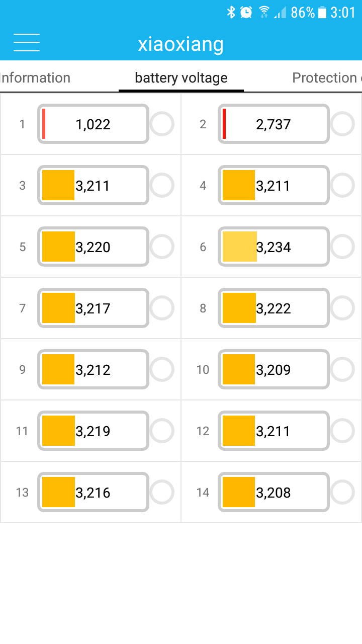Open the hamburger menu
Screen dimensions: 362x644
pyautogui.click(x=27, y=43)
